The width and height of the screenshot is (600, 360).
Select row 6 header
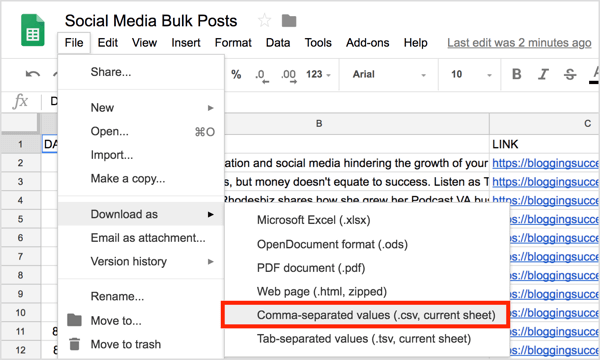[20, 238]
